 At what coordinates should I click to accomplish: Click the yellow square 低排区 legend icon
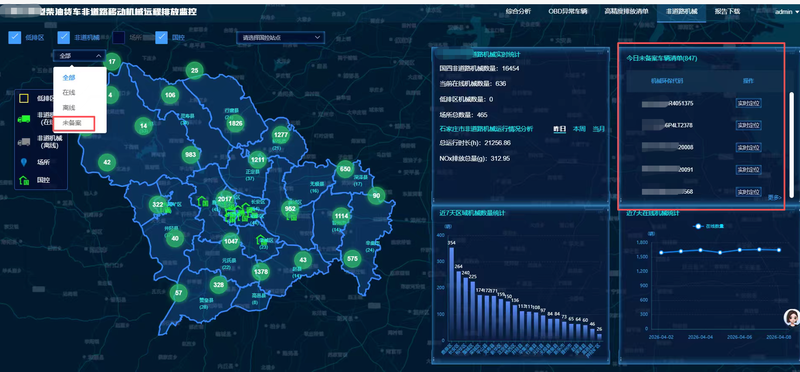23,98
